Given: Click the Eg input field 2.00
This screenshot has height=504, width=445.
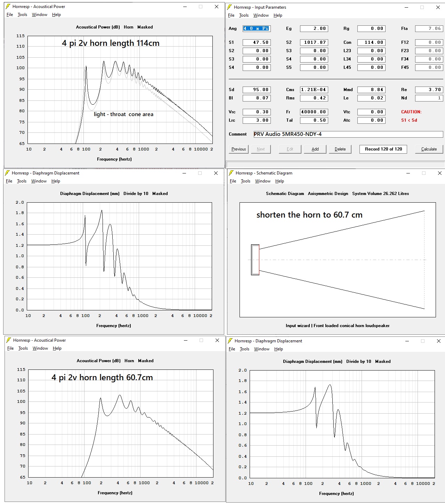Looking at the screenshot, I should (x=314, y=29).
